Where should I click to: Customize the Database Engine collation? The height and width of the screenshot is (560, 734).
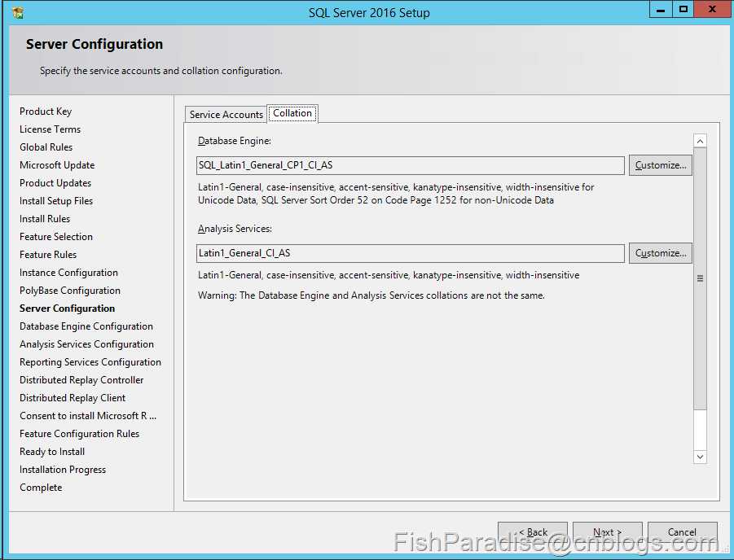660,165
